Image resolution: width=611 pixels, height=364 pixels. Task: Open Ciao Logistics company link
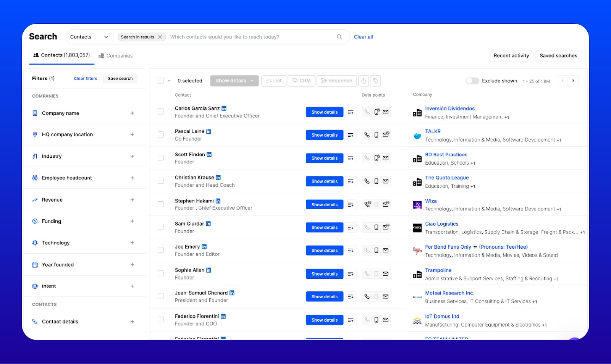pos(442,224)
